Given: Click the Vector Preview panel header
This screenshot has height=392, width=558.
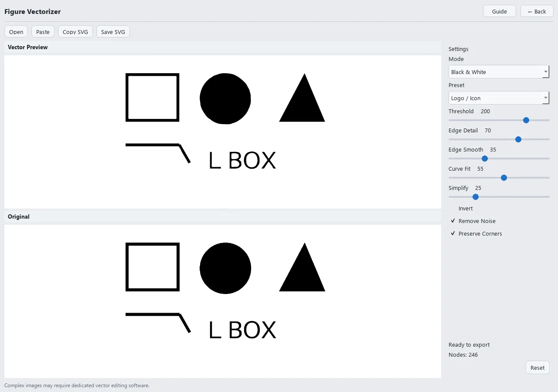Looking at the screenshot, I should point(223,47).
